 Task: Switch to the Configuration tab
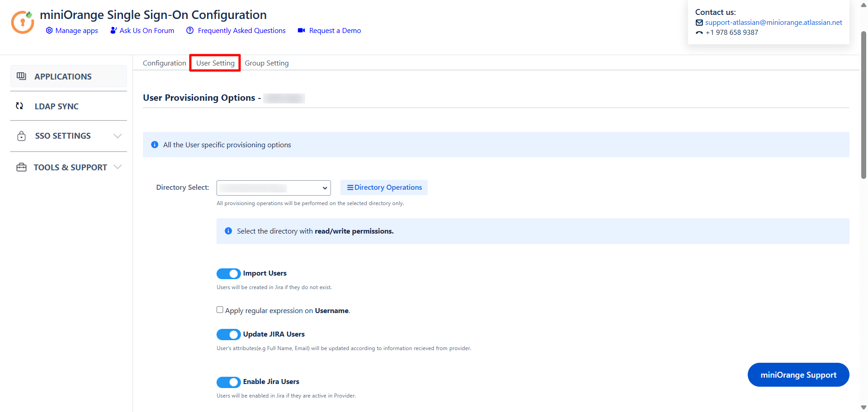pyautogui.click(x=164, y=63)
